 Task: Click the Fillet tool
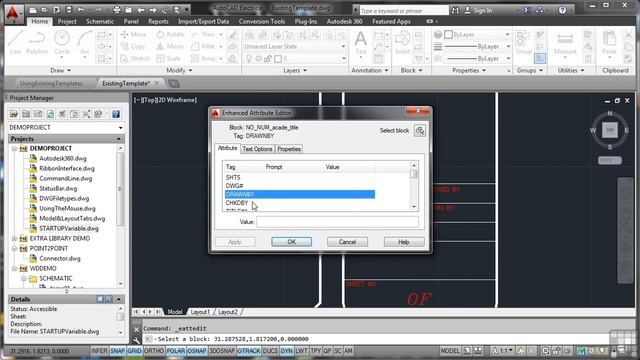click(203, 47)
